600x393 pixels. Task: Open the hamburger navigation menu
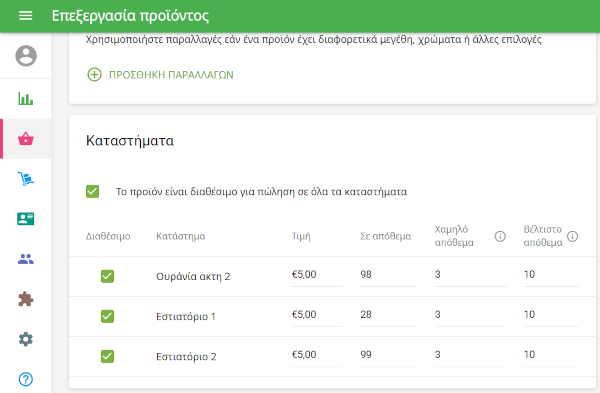pos(26,16)
